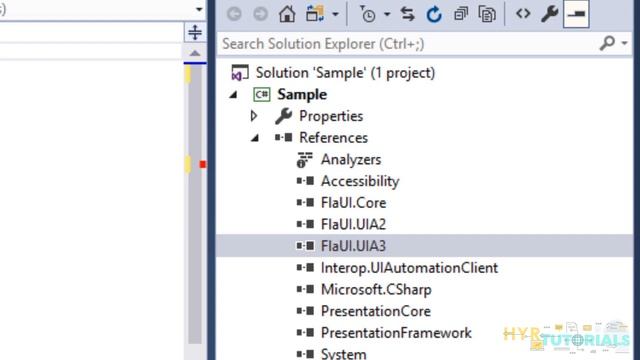Click the References node icon

pyautogui.click(x=284, y=137)
